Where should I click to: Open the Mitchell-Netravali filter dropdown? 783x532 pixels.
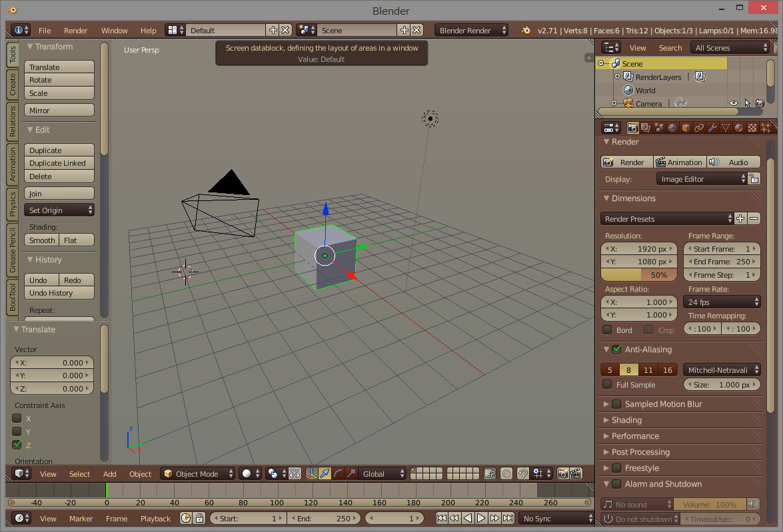point(722,370)
